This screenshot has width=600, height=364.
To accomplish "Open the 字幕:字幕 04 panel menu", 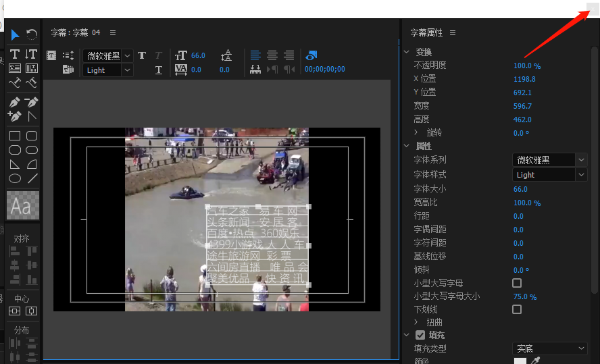I will (113, 32).
